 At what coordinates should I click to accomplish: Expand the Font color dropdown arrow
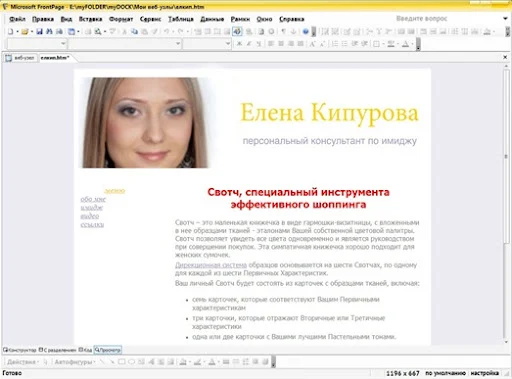coord(412,44)
